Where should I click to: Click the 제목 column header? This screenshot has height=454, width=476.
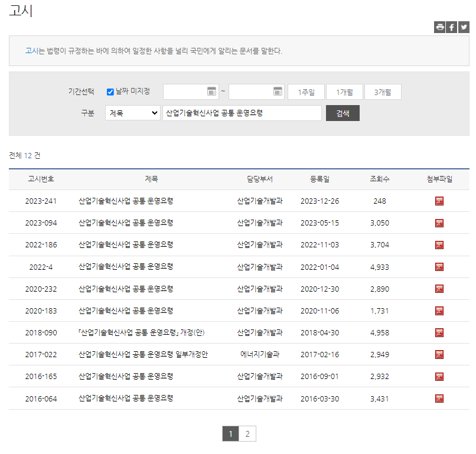(152, 179)
